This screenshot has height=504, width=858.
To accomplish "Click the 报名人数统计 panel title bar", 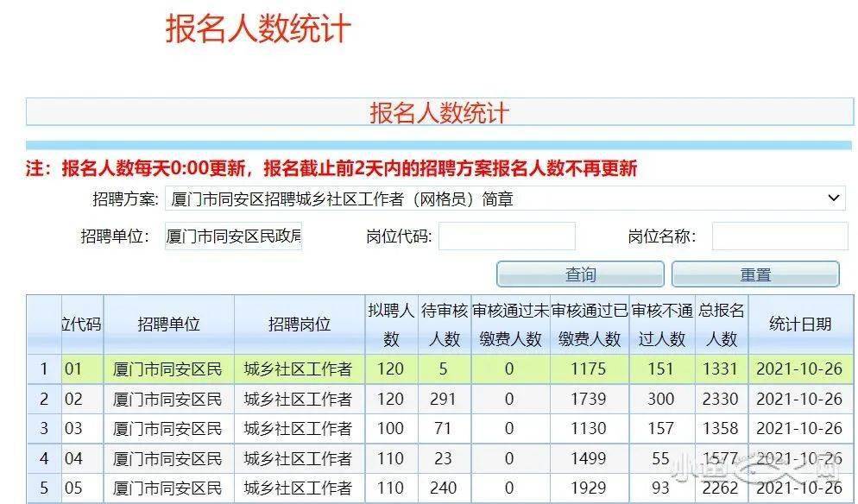I will pyautogui.click(x=439, y=112).
